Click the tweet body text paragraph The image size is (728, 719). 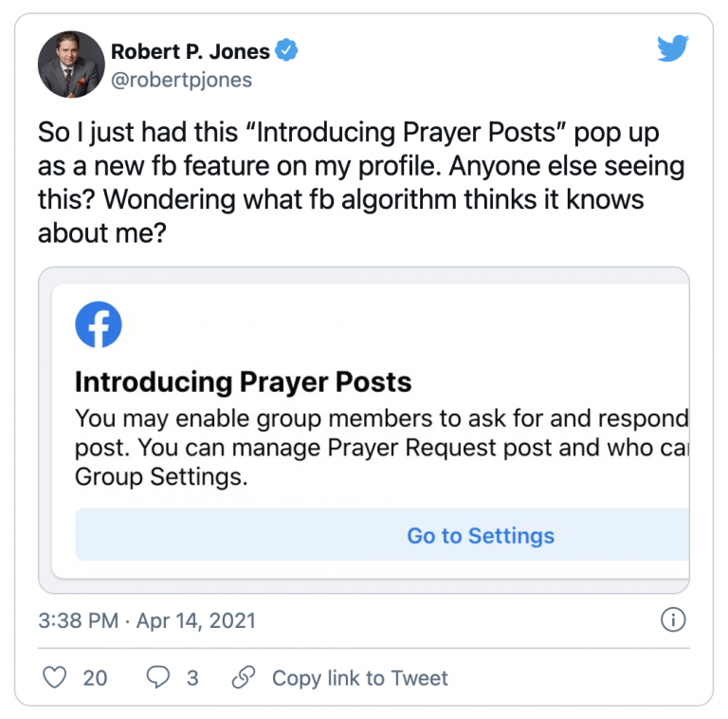[361, 182]
